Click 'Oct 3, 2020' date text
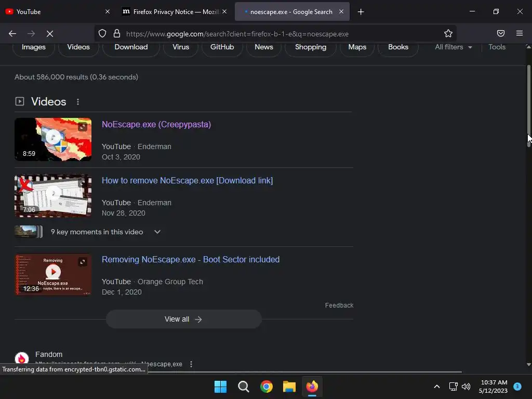This screenshot has height=399, width=532. click(x=121, y=157)
